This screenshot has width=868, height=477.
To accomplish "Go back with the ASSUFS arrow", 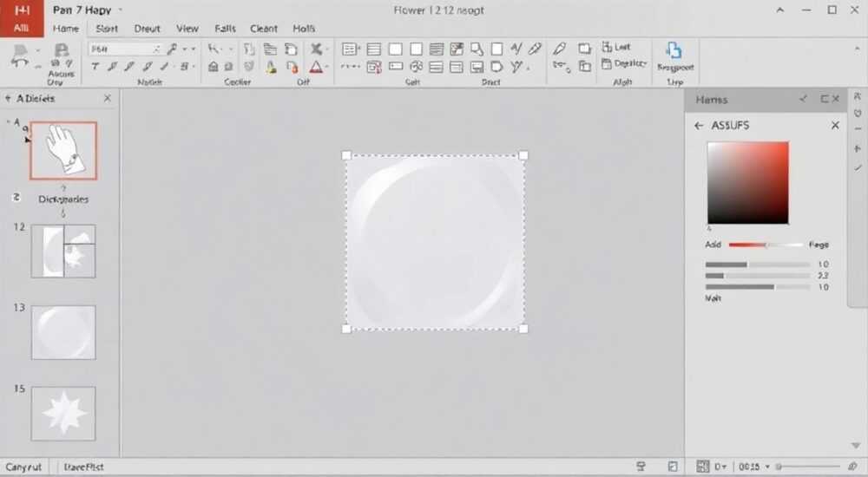I will click(x=699, y=126).
